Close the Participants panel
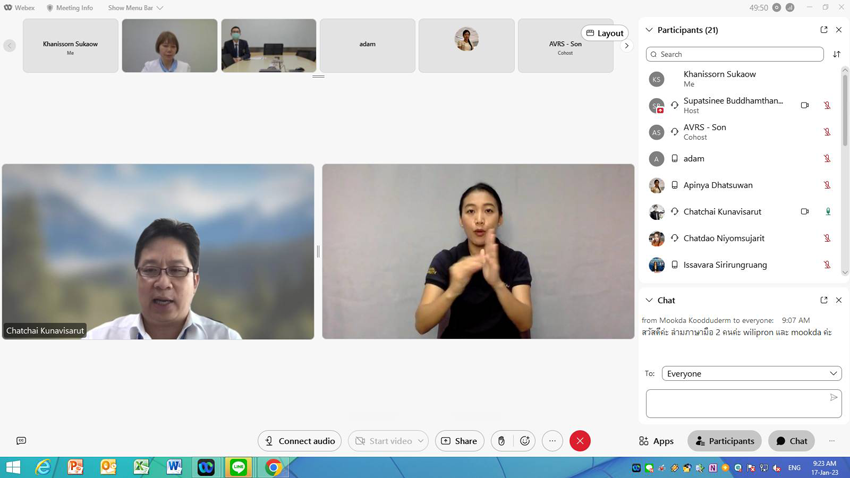The image size is (850, 478). pyautogui.click(x=839, y=30)
